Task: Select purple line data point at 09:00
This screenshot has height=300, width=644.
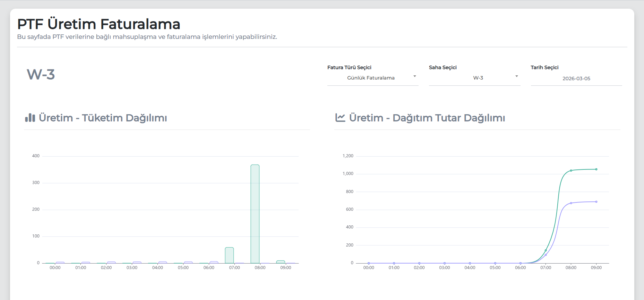Action: pyautogui.click(x=596, y=202)
